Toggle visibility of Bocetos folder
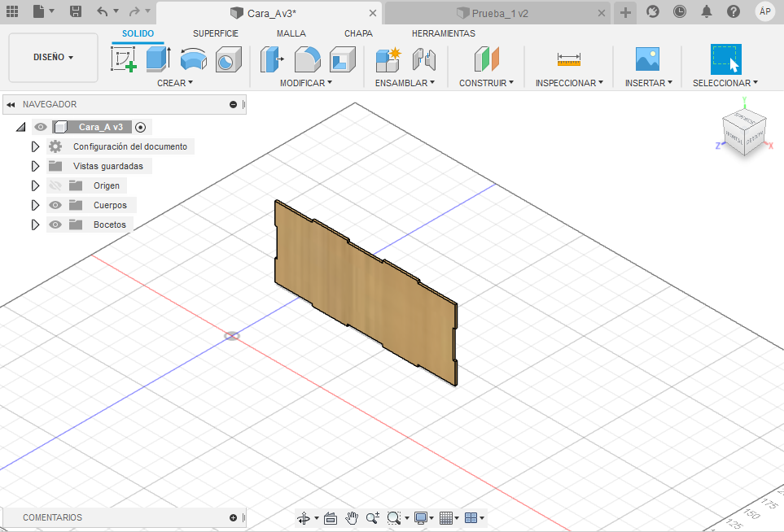 pyautogui.click(x=55, y=225)
